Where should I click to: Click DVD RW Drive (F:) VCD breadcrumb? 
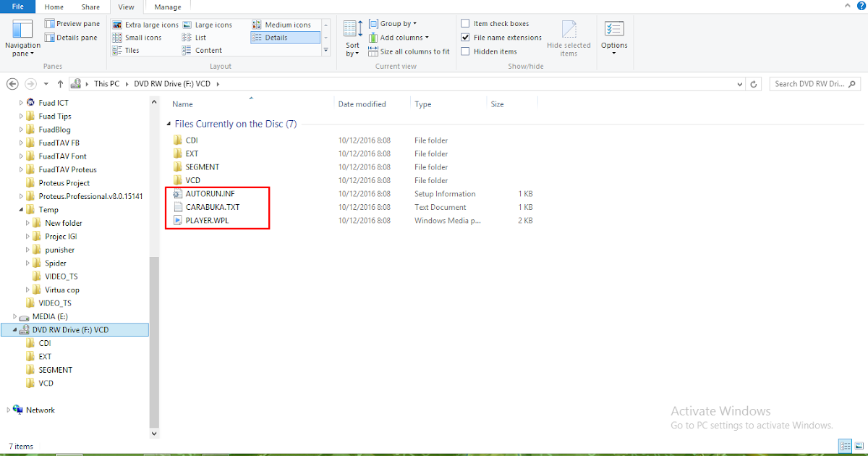174,84
